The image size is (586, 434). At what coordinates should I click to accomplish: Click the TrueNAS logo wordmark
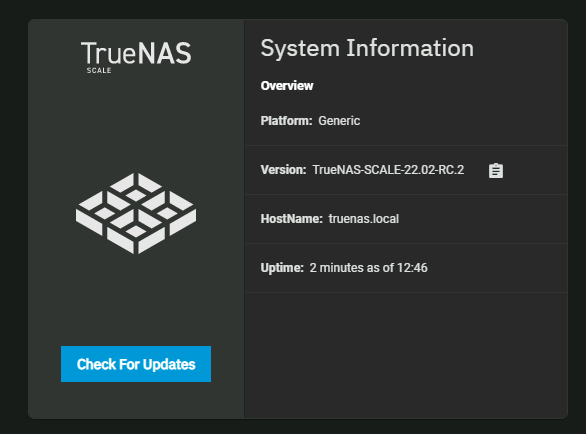pos(136,53)
